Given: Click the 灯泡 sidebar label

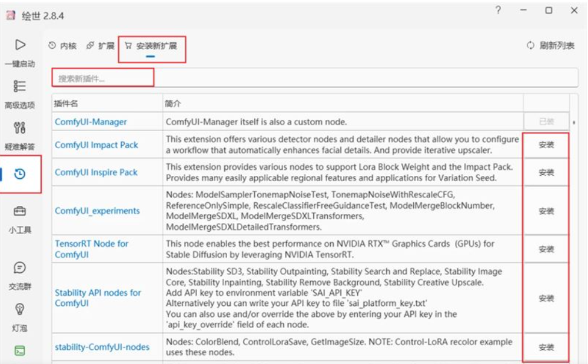Looking at the screenshot, I should (x=19, y=329).
